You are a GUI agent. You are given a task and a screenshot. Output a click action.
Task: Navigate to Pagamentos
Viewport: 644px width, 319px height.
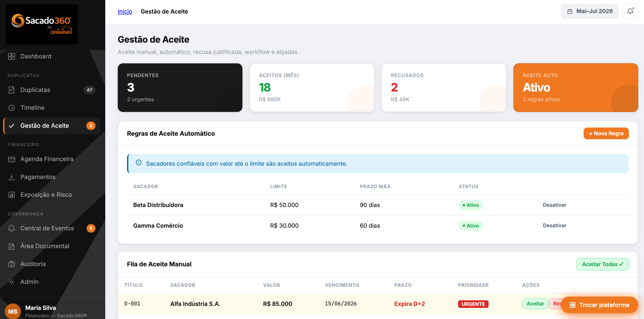[51, 177]
